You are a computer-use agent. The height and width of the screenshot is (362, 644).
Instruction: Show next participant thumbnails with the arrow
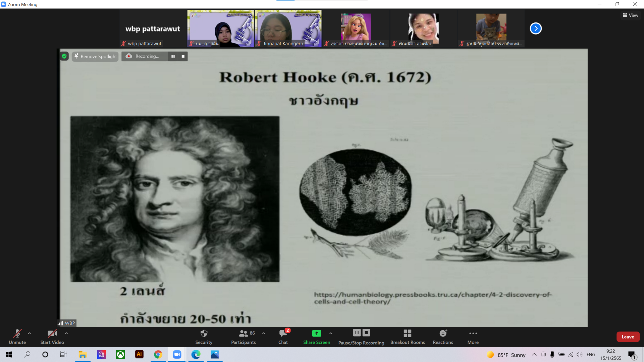536,28
